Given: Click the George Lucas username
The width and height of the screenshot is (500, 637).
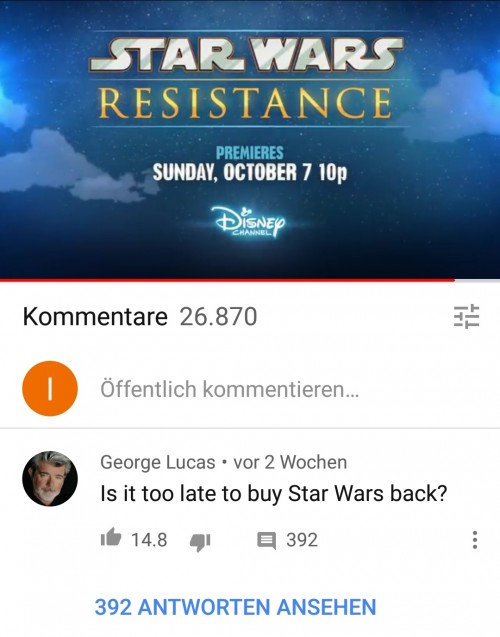Looking at the screenshot, I should click(x=158, y=462).
